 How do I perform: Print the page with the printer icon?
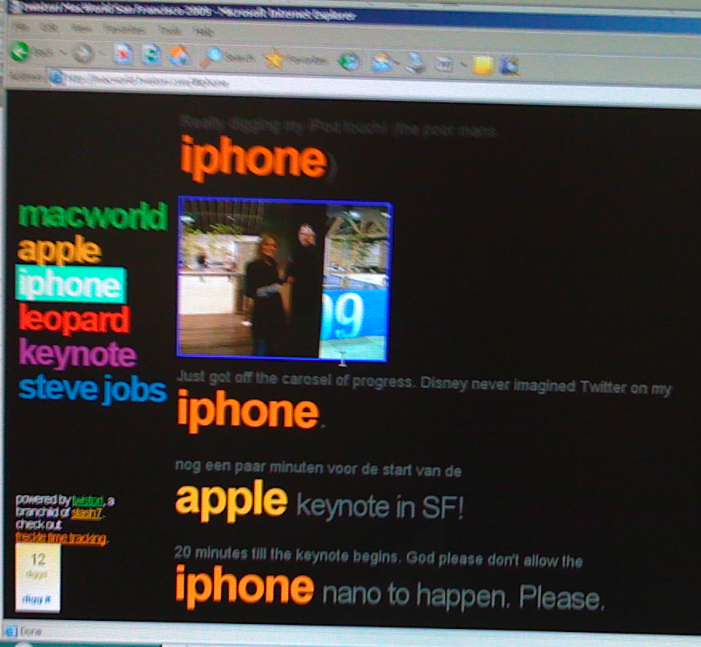coord(416,63)
